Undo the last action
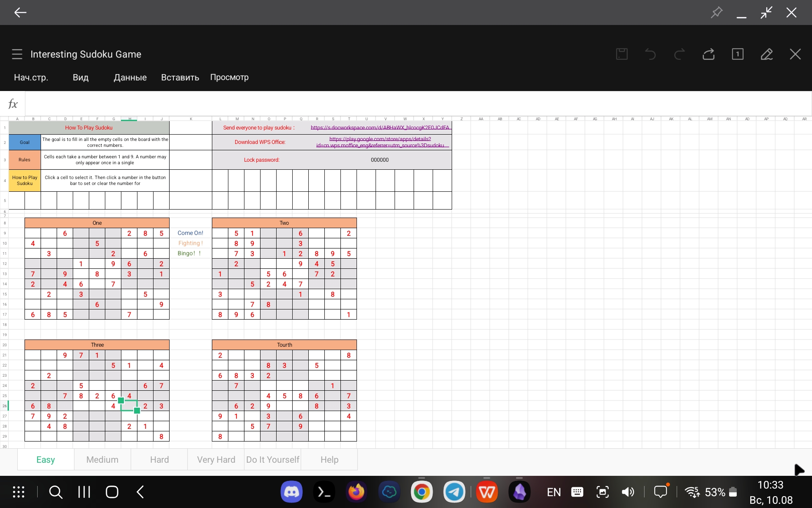812x508 pixels. pyautogui.click(x=650, y=54)
